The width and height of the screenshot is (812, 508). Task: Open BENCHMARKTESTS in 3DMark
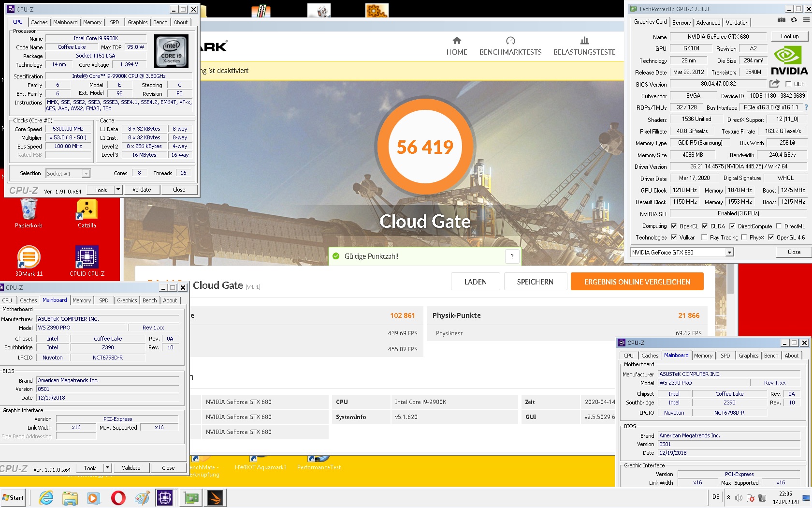point(510,46)
